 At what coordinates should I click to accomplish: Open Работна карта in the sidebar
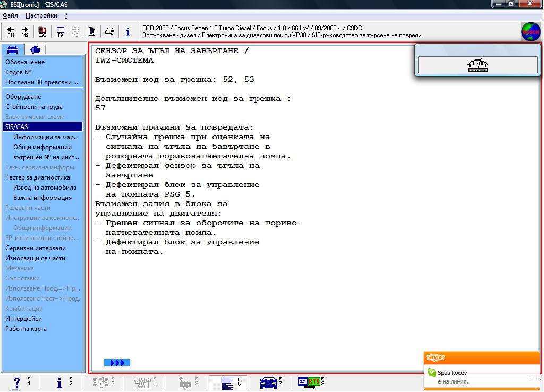tap(25, 328)
